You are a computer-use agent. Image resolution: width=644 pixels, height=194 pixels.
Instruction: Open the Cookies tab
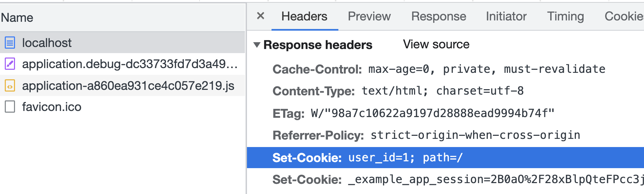(x=624, y=16)
